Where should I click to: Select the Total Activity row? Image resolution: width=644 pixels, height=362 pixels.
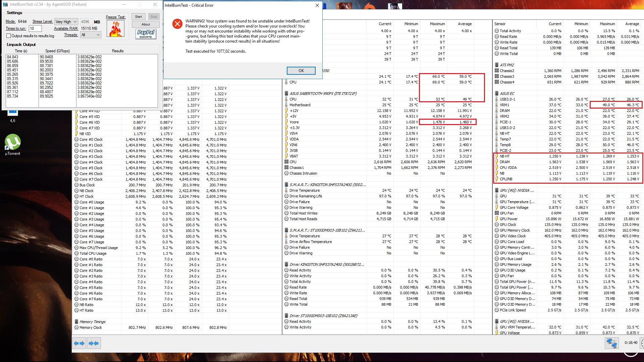click(568, 31)
